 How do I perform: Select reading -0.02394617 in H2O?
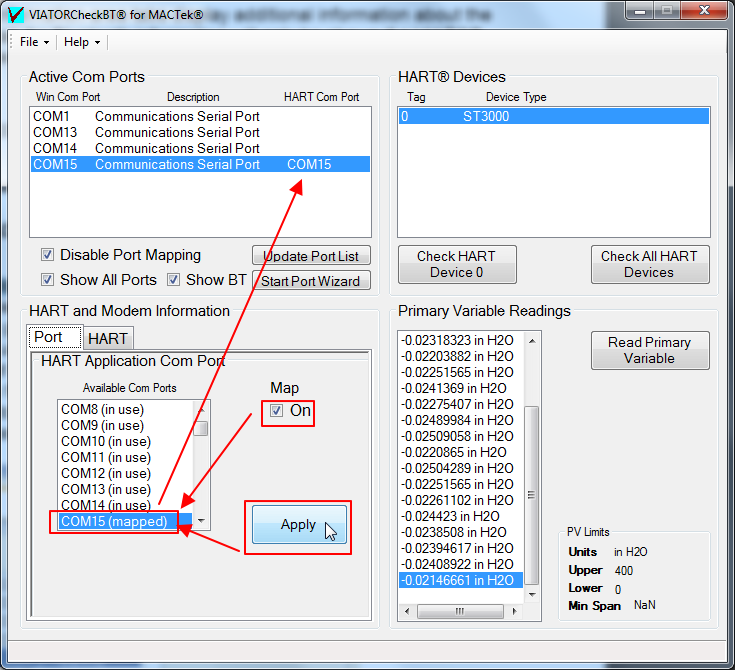coord(461,548)
